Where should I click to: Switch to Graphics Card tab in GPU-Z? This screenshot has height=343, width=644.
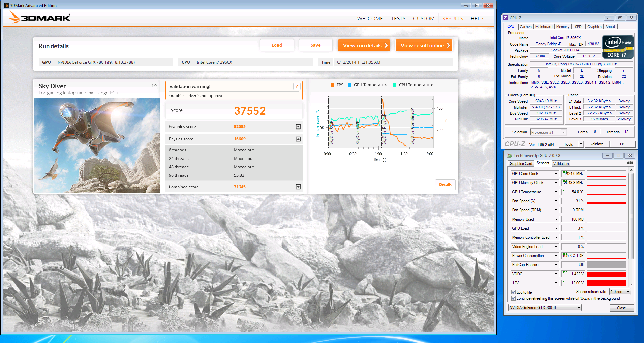click(x=521, y=164)
